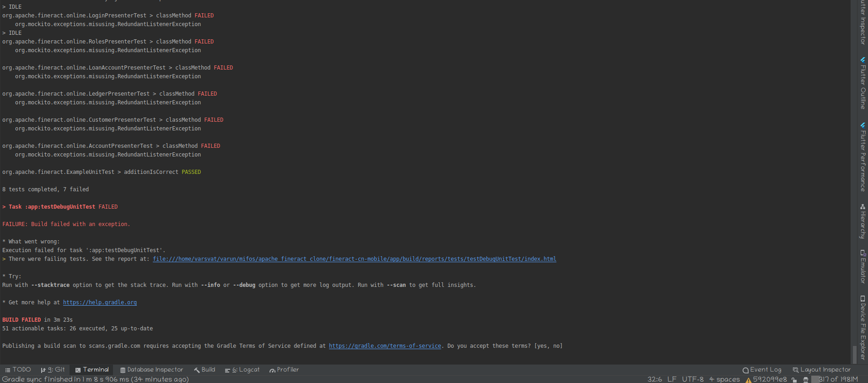Open the TODO tool window
The height and width of the screenshot is (383, 868).
(18, 370)
